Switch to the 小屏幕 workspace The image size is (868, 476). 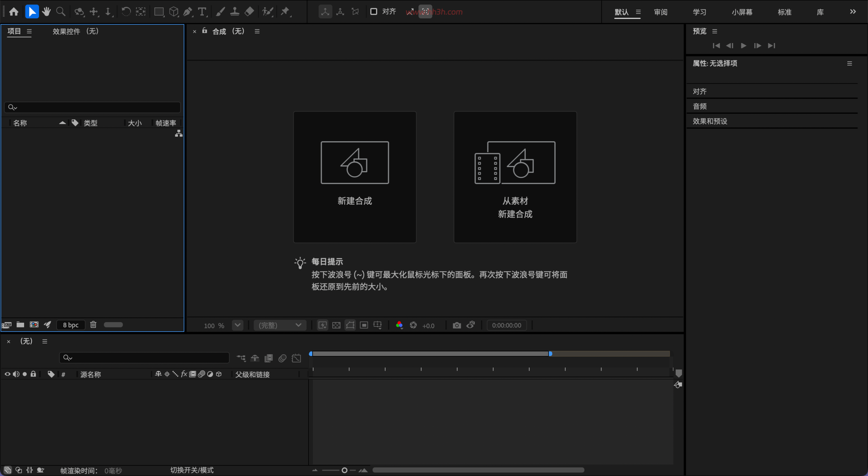[742, 12]
